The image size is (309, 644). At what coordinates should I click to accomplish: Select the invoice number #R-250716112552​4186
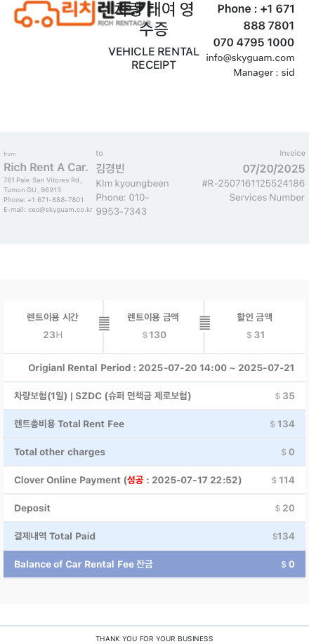253,183
